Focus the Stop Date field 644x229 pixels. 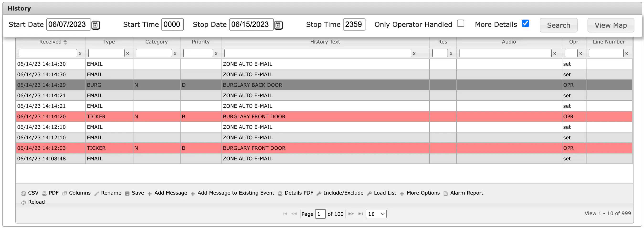pos(252,25)
